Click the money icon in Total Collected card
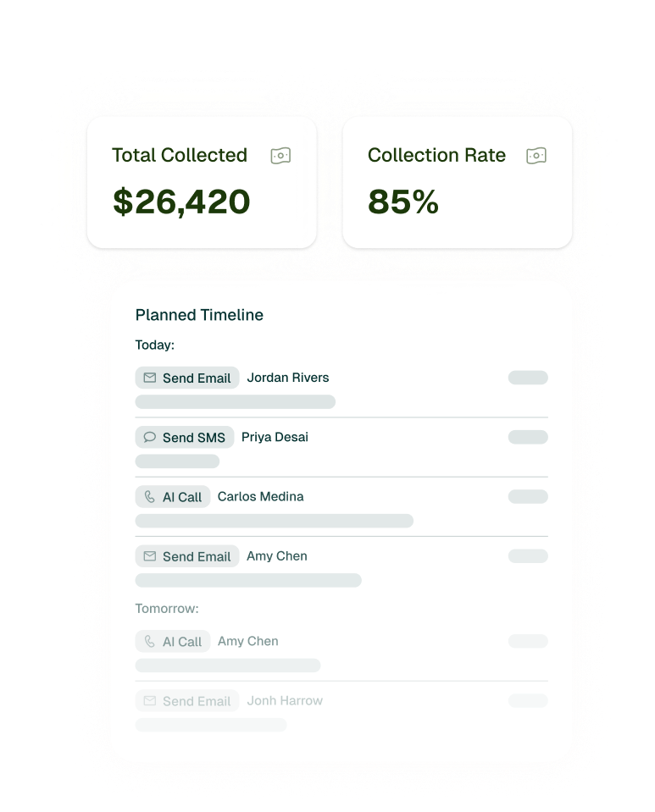 (280, 156)
